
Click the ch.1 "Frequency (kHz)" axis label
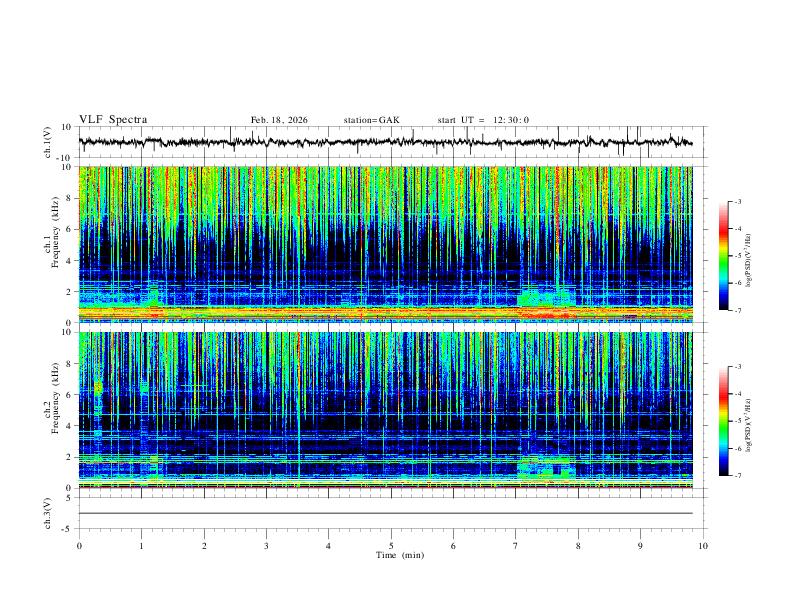[55, 232]
